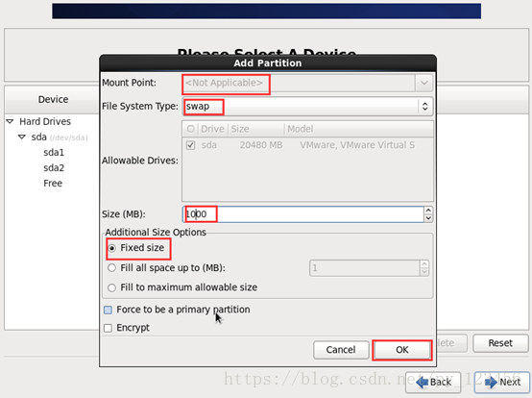Click the circle selection column header

[191, 129]
